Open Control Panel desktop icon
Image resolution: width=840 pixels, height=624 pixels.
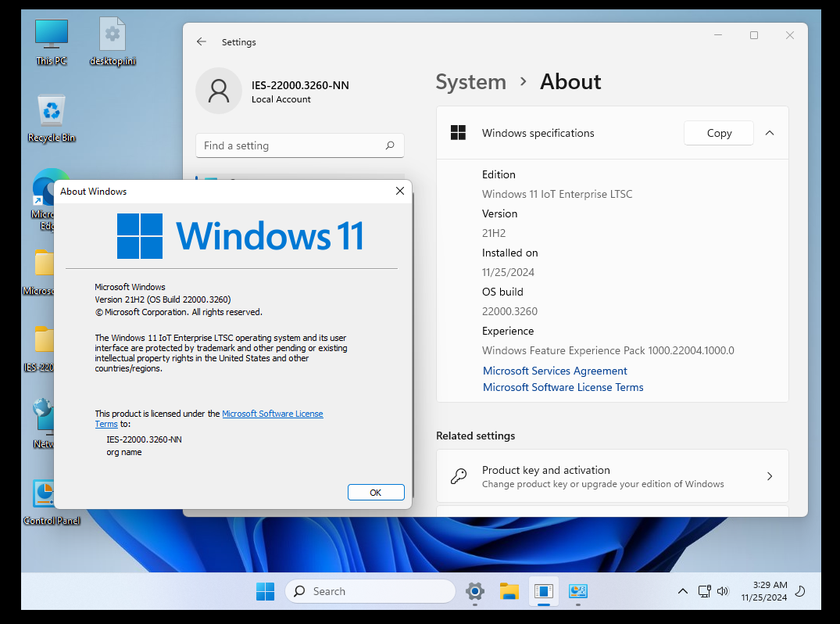click(52, 501)
